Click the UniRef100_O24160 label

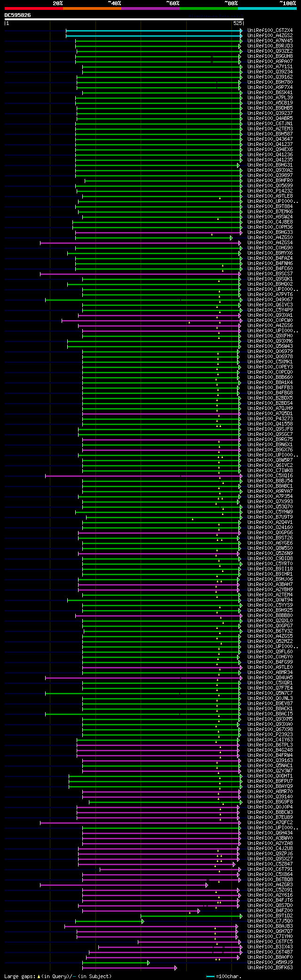click(270, 528)
